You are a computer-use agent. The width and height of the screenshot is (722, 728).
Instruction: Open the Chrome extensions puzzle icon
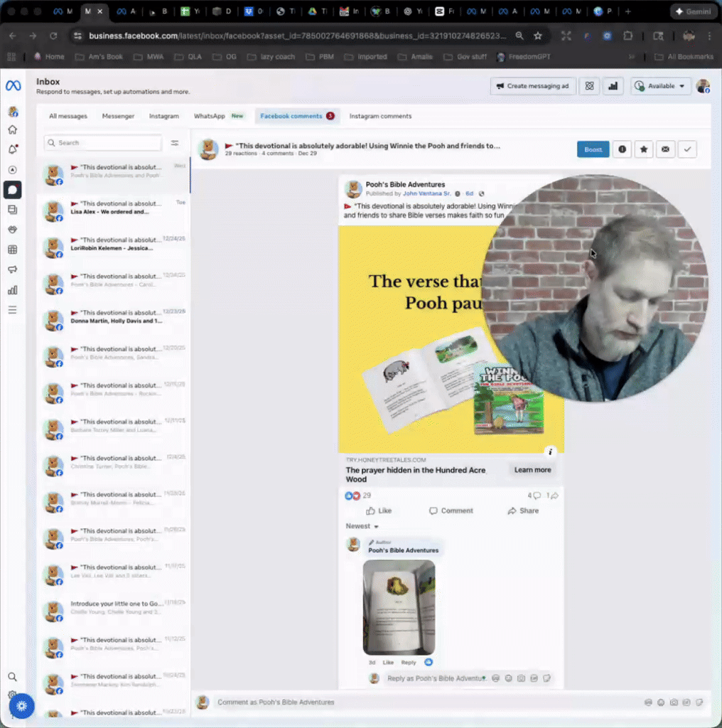point(627,36)
